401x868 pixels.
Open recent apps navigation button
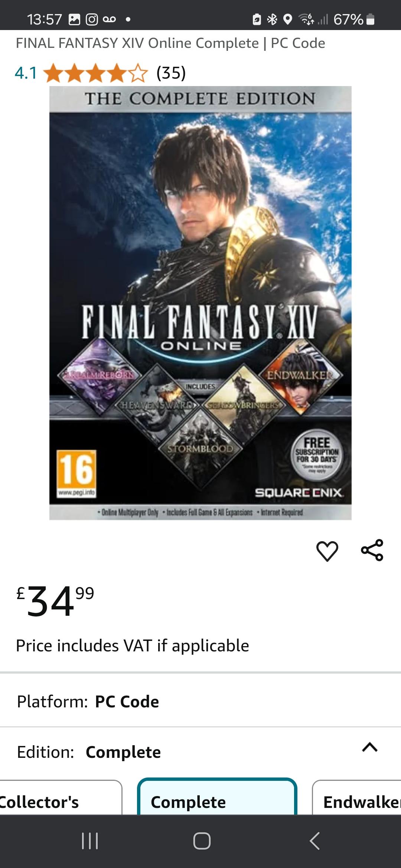pos(89,841)
